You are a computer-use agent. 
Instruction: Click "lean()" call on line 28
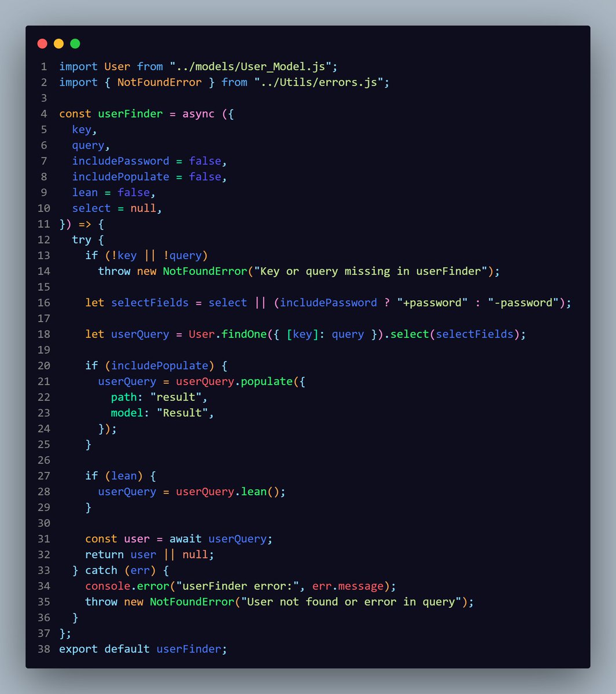point(260,492)
